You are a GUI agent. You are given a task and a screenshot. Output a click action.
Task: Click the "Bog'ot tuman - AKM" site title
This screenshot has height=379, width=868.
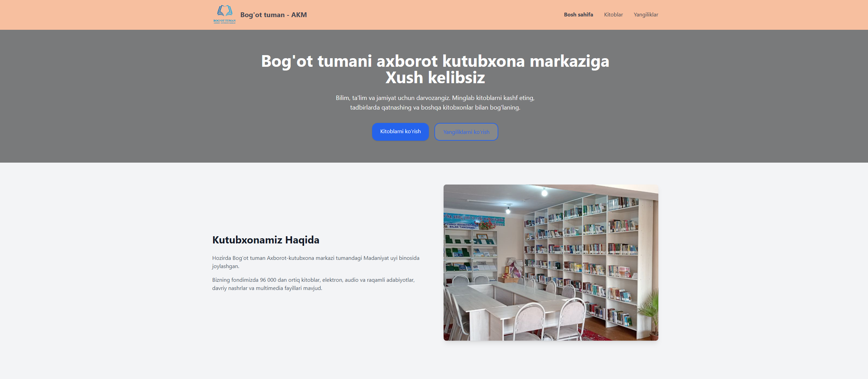(273, 15)
